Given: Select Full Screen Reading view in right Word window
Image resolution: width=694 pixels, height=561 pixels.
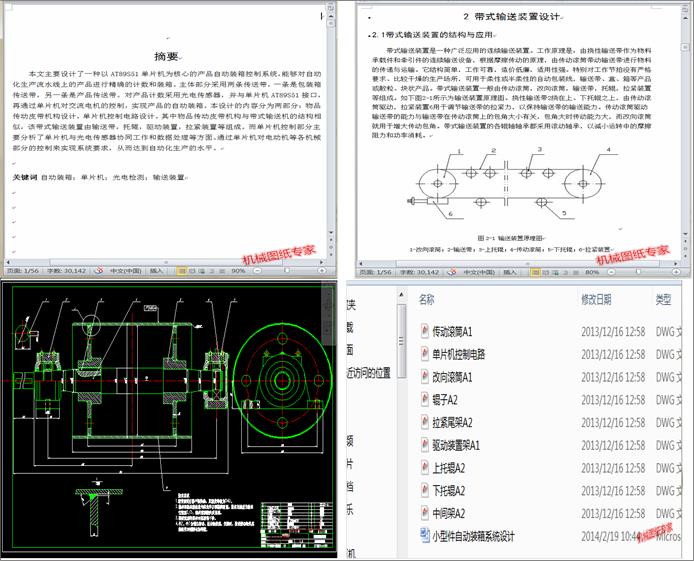Looking at the screenshot, I should coord(546,272).
